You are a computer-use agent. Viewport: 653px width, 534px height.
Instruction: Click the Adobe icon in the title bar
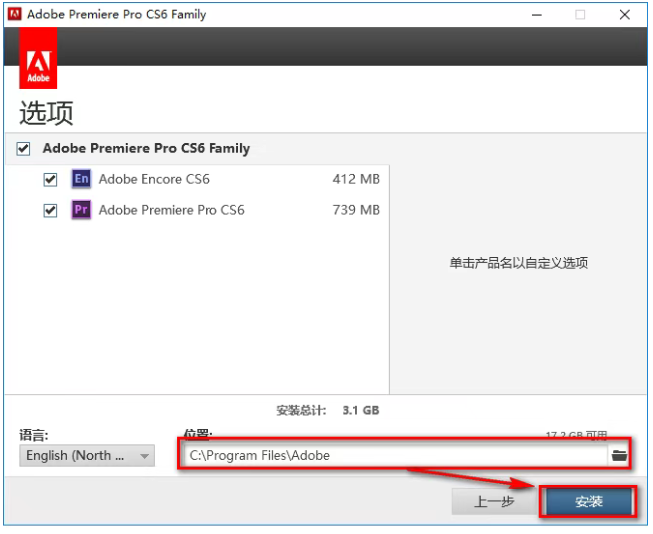[14, 15]
